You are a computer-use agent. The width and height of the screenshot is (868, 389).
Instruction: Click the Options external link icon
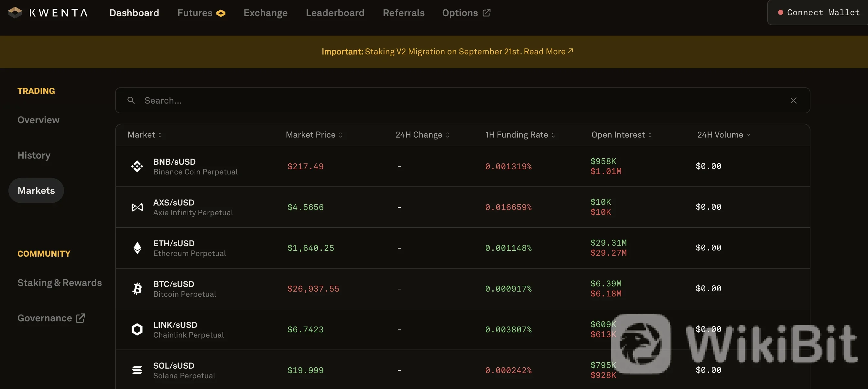(486, 13)
